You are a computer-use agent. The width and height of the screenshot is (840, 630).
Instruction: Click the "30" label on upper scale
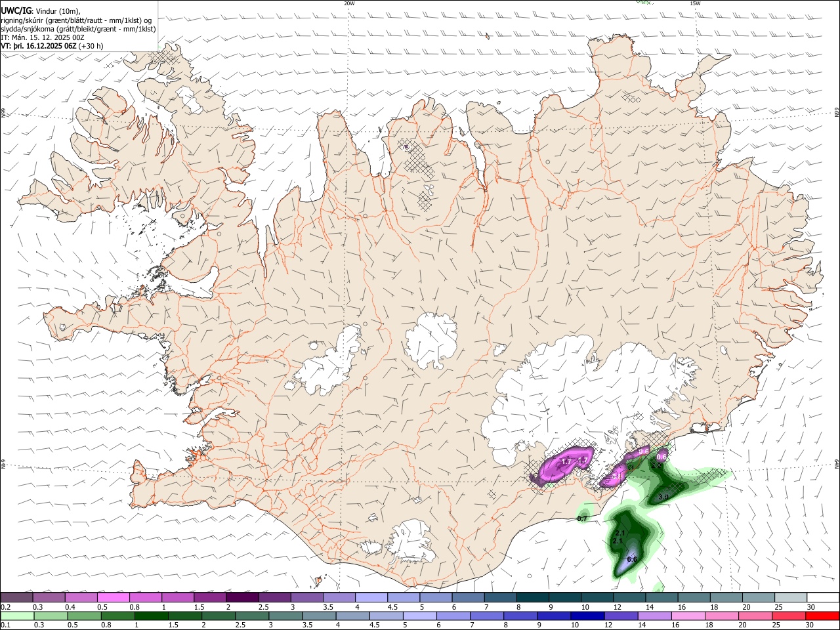click(811, 607)
